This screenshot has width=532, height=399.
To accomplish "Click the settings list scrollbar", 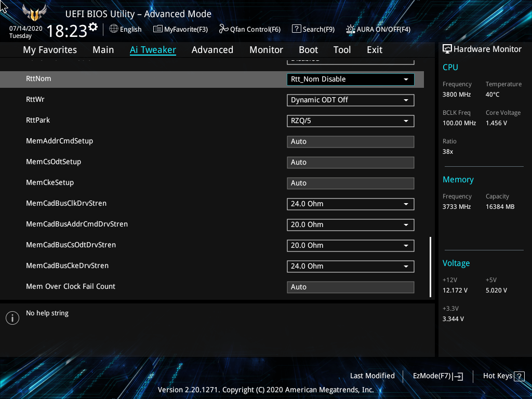I will tap(430, 267).
